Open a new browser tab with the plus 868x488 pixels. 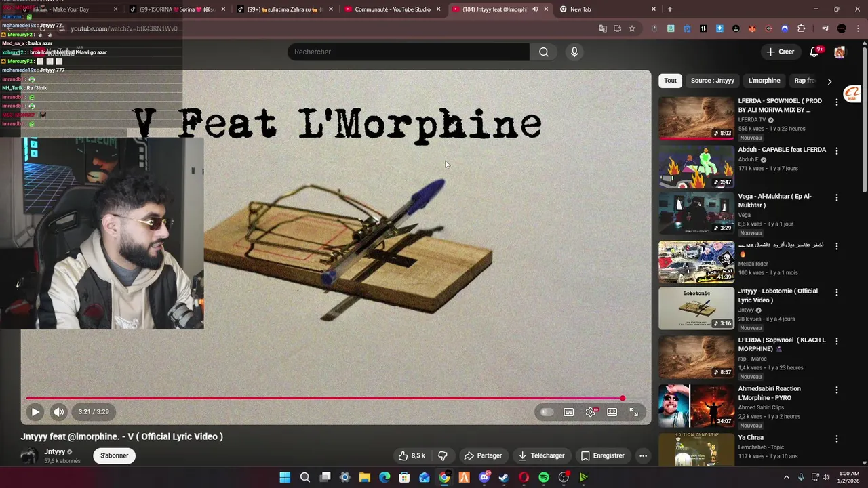pos(670,9)
